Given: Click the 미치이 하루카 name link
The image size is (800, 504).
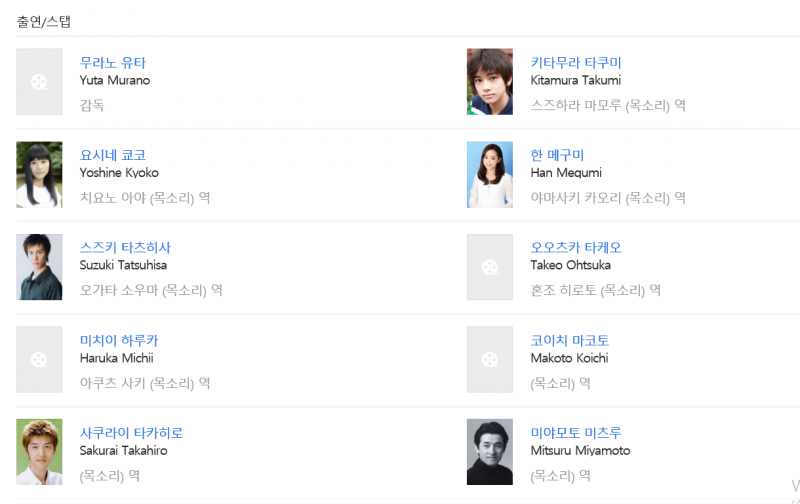Looking at the screenshot, I should click(119, 340).
